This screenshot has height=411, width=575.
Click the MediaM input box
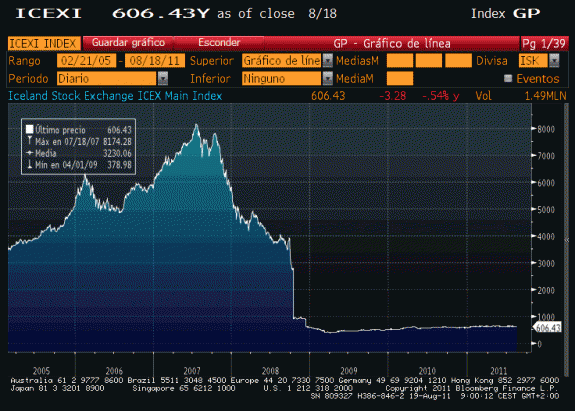(x=400, y=78)
